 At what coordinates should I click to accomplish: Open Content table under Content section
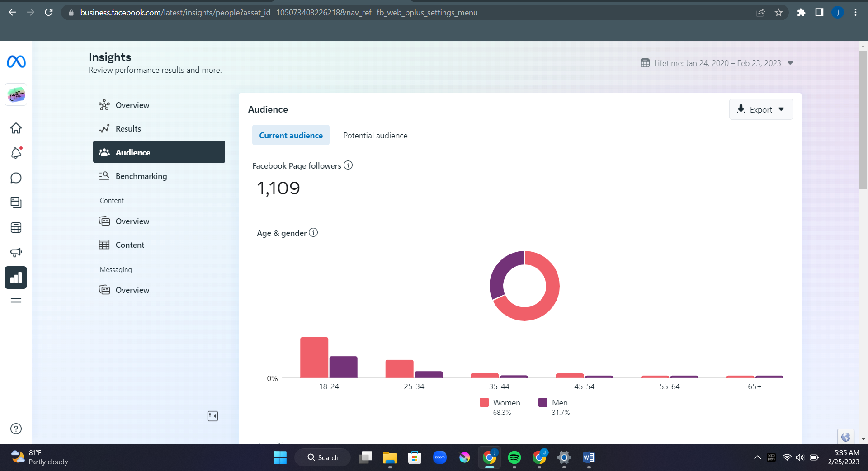[159, 245]
